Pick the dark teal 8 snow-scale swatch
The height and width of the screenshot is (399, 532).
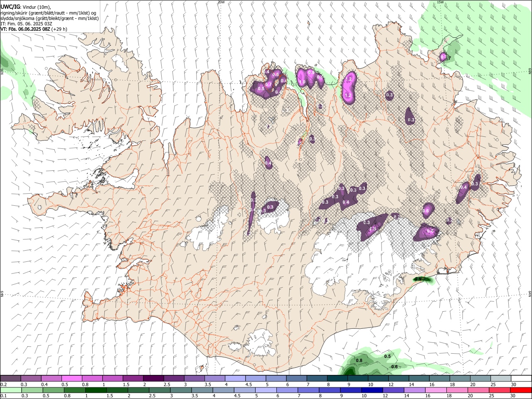pyautogui.click(x=337, y=378)
